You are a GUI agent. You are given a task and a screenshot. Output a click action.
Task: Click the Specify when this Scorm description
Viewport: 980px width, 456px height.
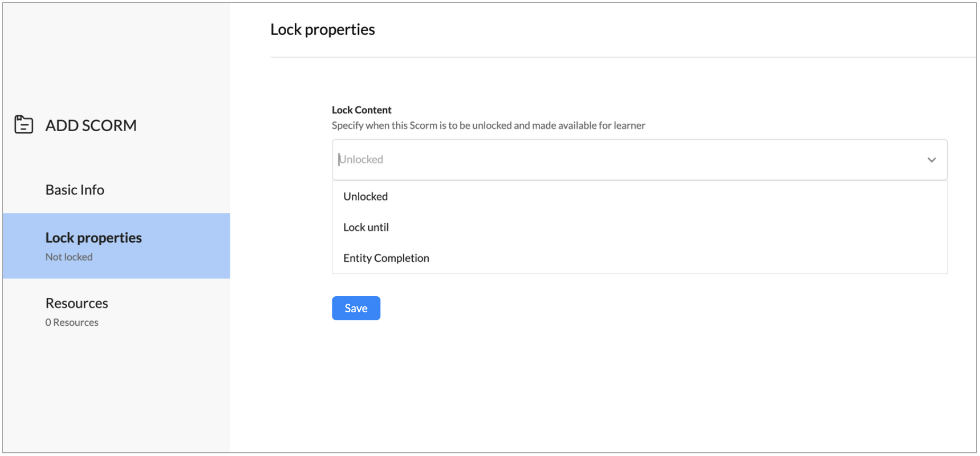click(488, 125)
